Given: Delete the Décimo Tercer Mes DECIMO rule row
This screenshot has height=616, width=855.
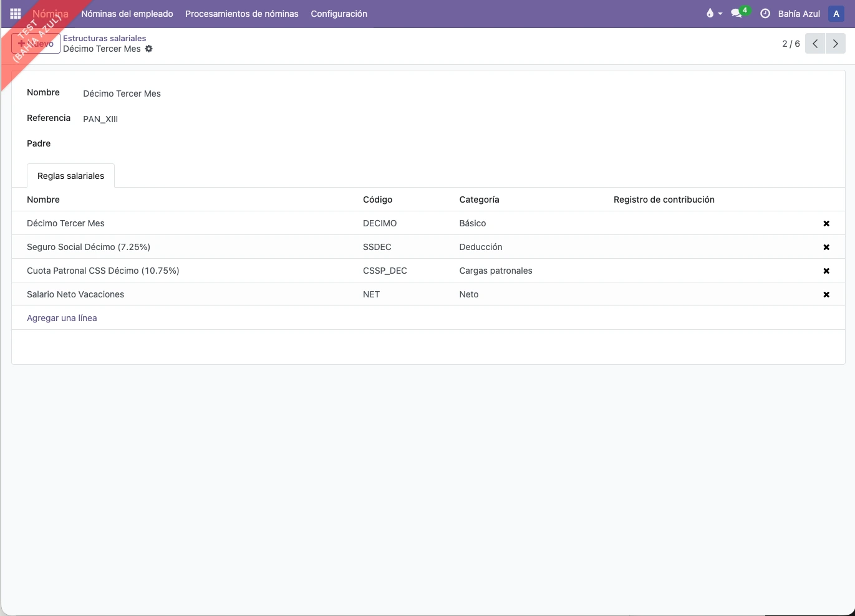Looking at the screenshot, I should [826, 223].
